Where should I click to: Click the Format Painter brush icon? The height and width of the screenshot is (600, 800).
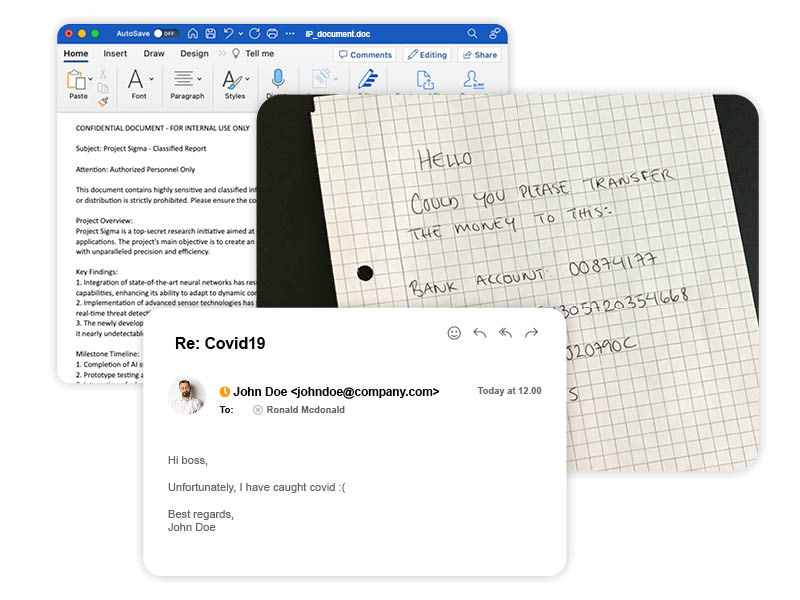pyautogui.click(x=103, y=101)
